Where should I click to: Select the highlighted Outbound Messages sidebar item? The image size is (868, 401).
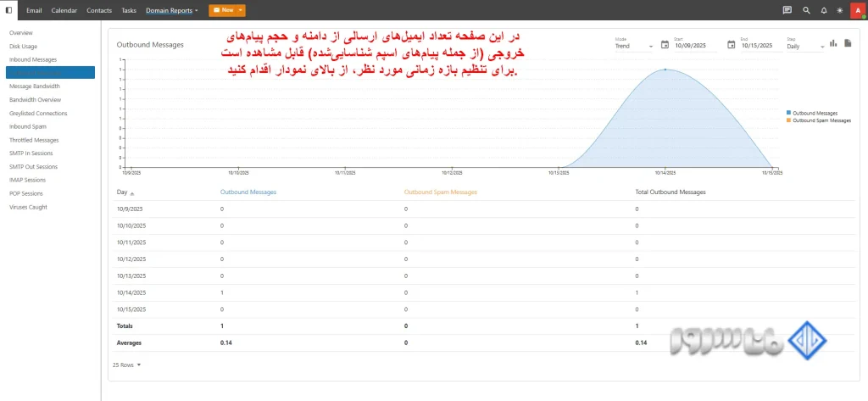coord(50,73)
